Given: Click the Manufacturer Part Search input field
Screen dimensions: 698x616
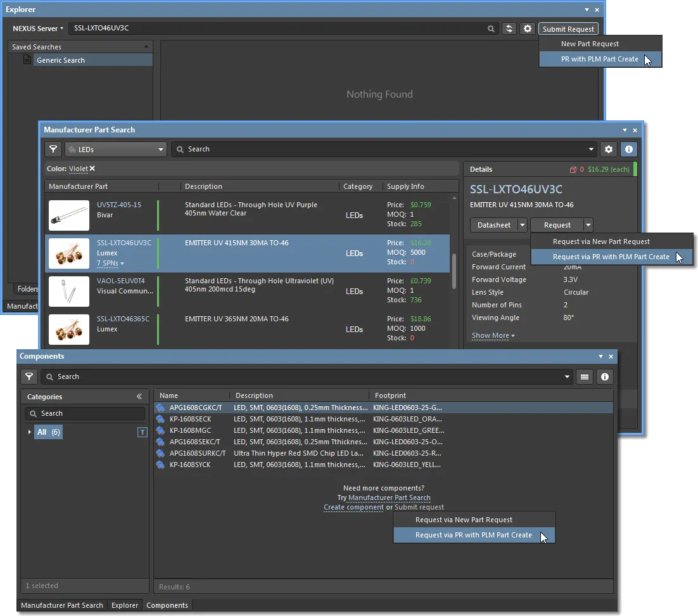Looking at the screenshot, I should pos(385,149).
